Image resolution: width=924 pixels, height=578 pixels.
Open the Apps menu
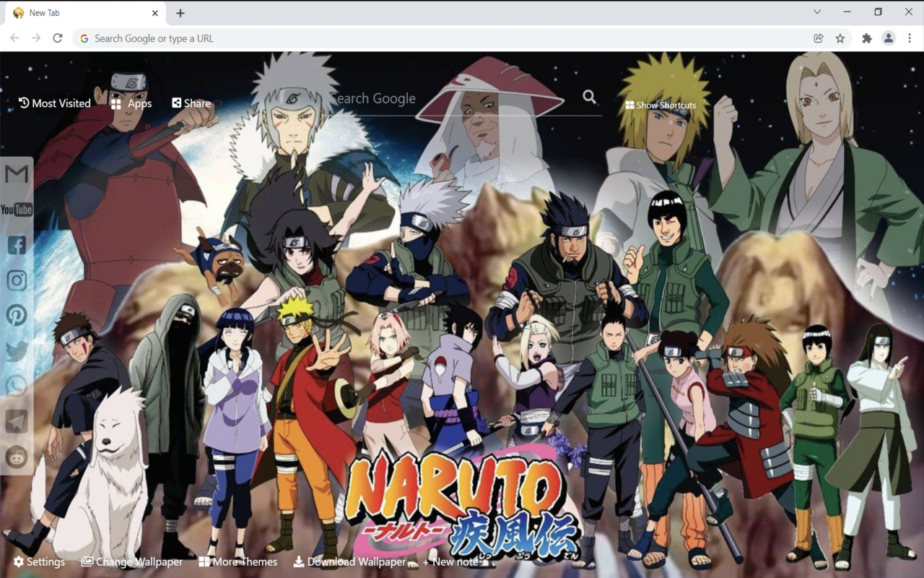point(131,103)
